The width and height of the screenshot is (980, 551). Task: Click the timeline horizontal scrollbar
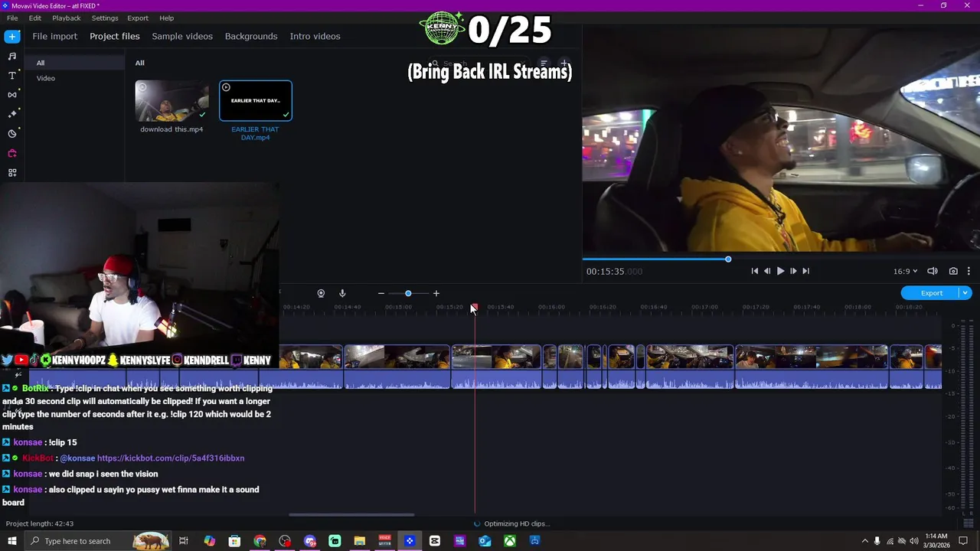click(351, 514)
